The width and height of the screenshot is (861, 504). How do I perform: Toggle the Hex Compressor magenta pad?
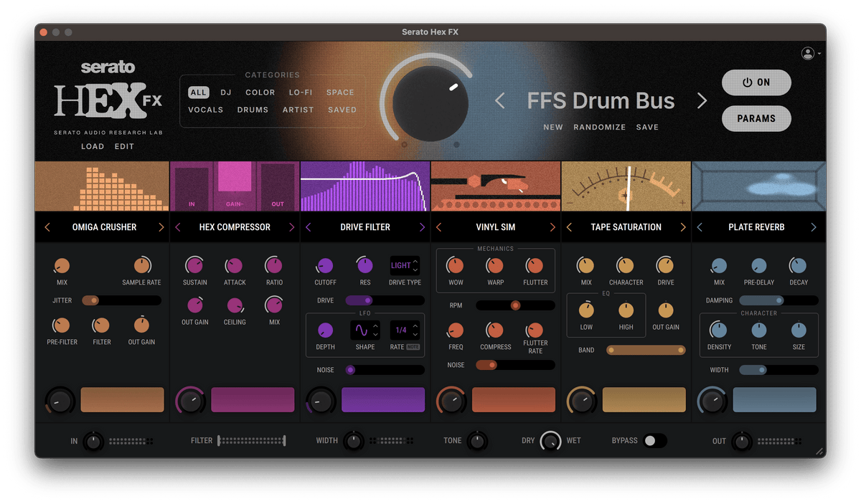click(253, 400)
